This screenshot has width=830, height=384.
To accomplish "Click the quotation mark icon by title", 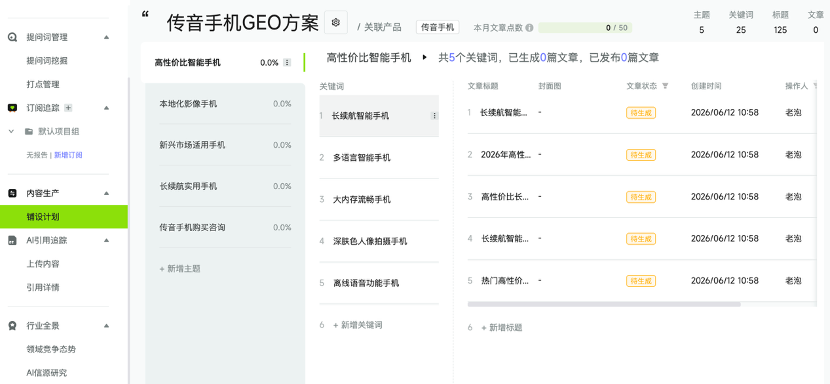I will [146, 14].
